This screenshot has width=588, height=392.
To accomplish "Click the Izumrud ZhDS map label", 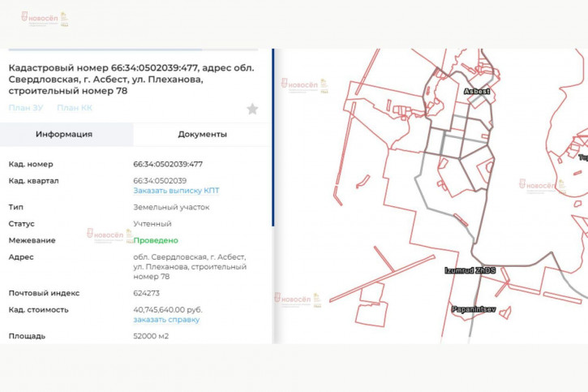I will 470,270.
